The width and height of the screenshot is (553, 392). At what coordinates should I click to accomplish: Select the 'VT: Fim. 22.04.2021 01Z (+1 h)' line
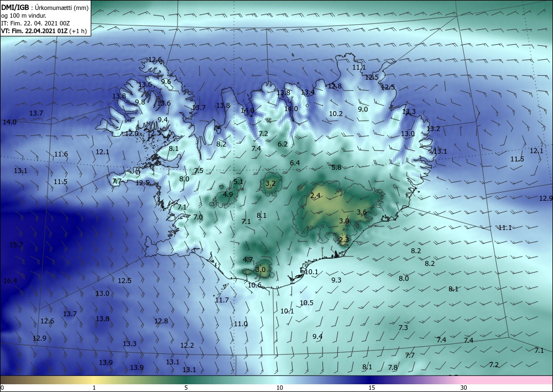[x=44, y=31]
